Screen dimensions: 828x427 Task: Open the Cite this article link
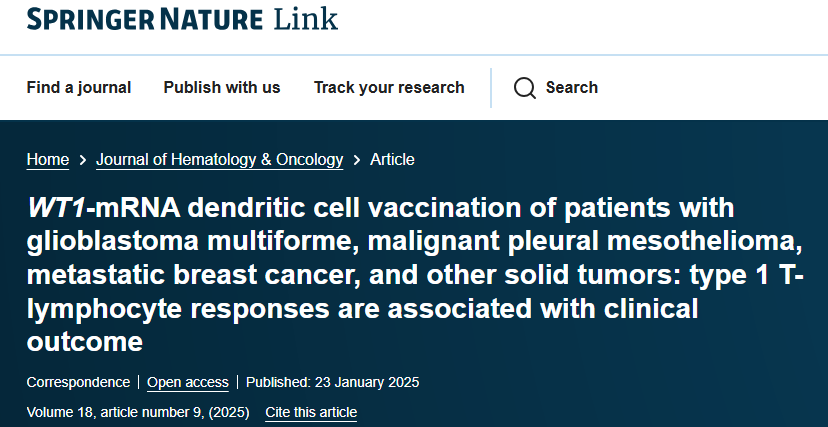pos(311,412)
